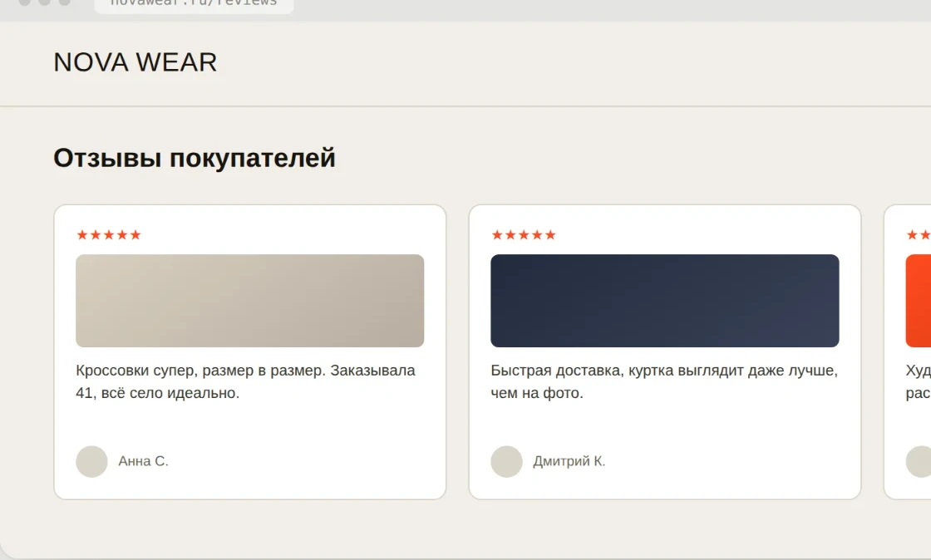The height and width of the screenshot is (560, 931).
Task: Click the 'Отзывы покупателей' heading
Action: tap(195, 159)
